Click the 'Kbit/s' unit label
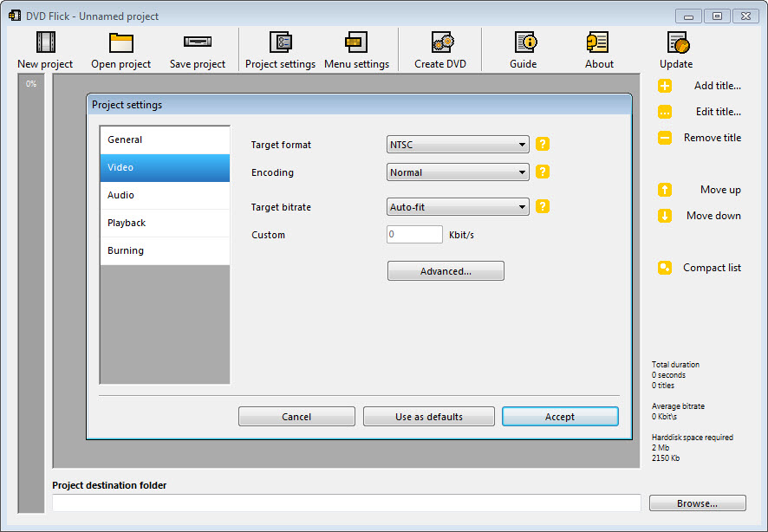Screen dimensions: 768x532 [x=461, y=235]
